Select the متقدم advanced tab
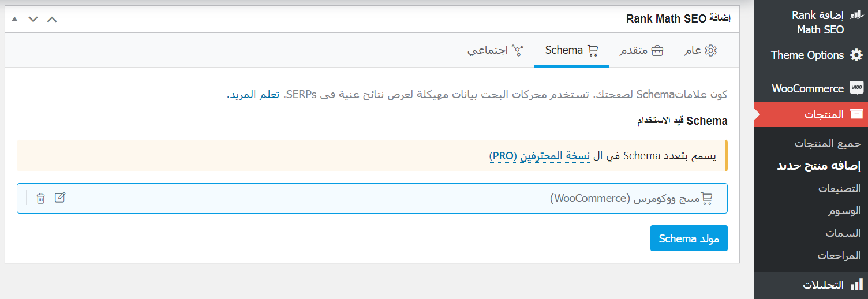 tap(641, 50)
